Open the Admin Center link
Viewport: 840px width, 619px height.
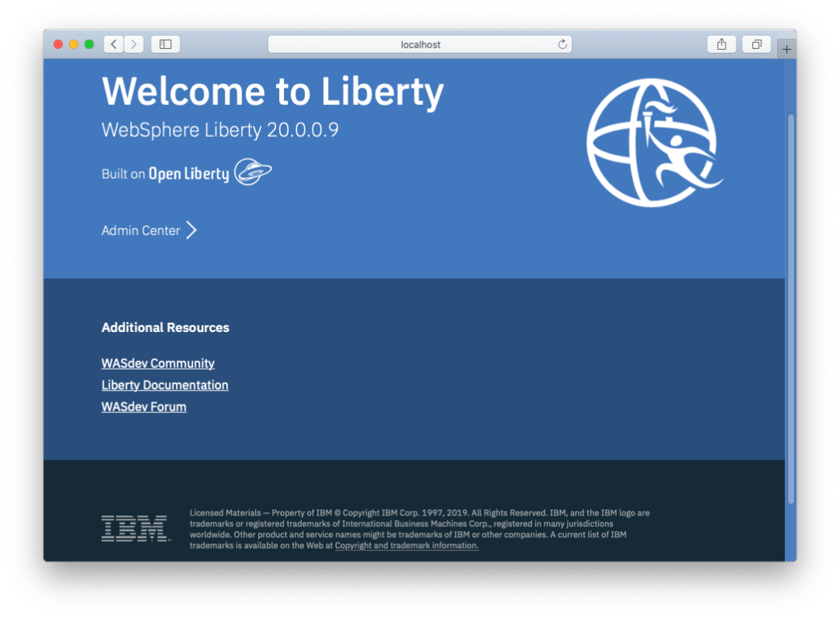[141, 230]
